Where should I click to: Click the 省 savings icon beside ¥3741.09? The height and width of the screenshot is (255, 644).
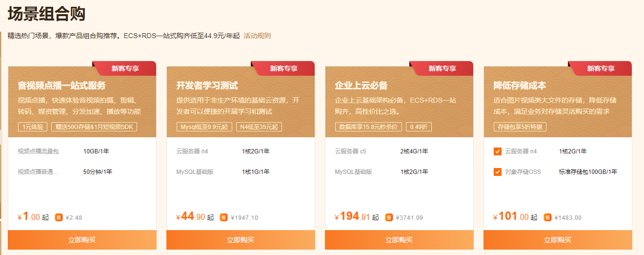pyautogui.click(x=389, y=217)
